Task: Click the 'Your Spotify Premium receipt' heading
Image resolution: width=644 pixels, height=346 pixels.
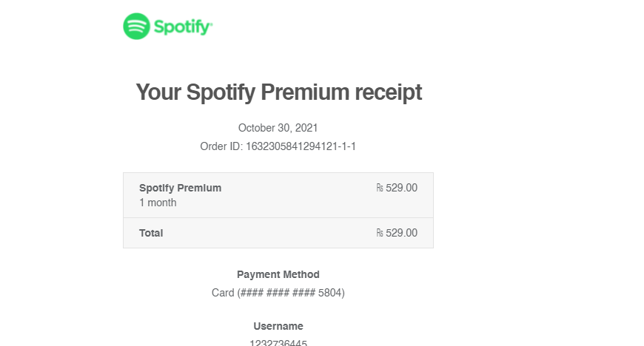Action: pos(278,92)
